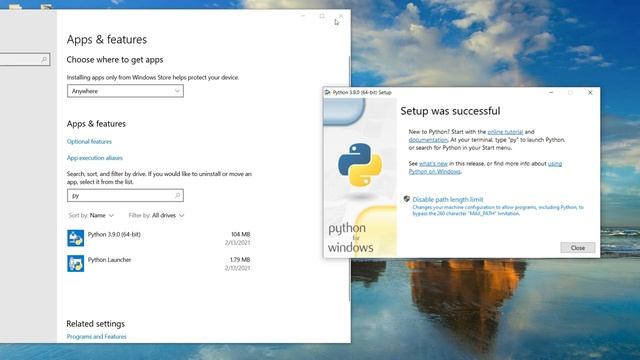Click the shield icon beside Disable path length limit
The width and height of the screenshot is (640, 360).
407,199
